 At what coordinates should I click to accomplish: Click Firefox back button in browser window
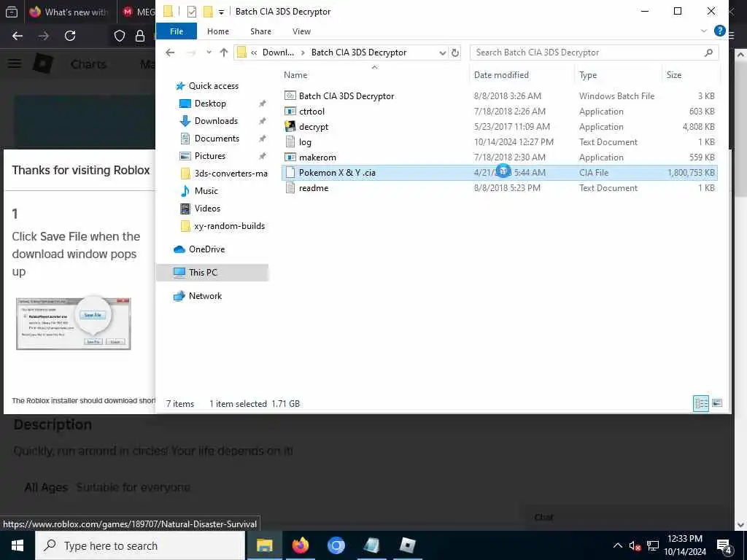(x=18, y=36)
